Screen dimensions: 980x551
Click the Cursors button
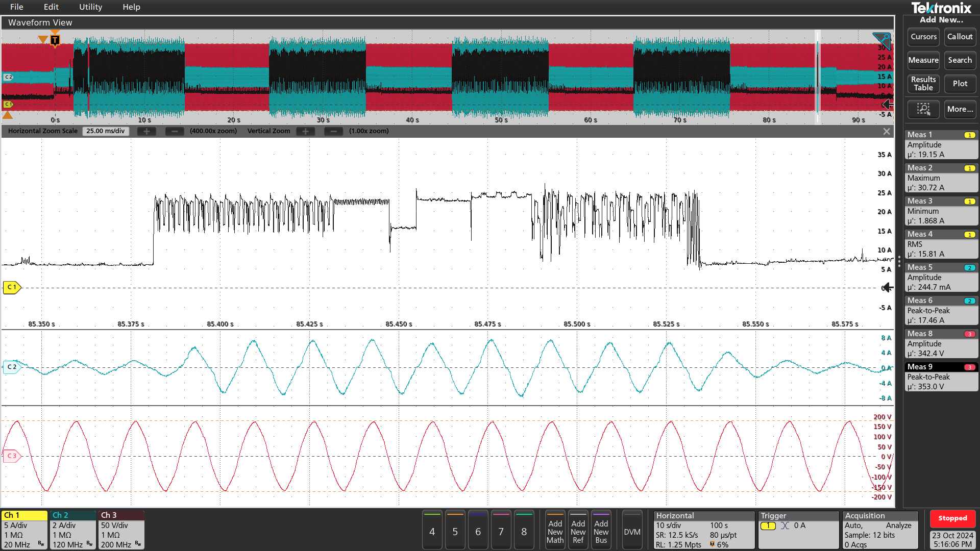pos(923,37)
